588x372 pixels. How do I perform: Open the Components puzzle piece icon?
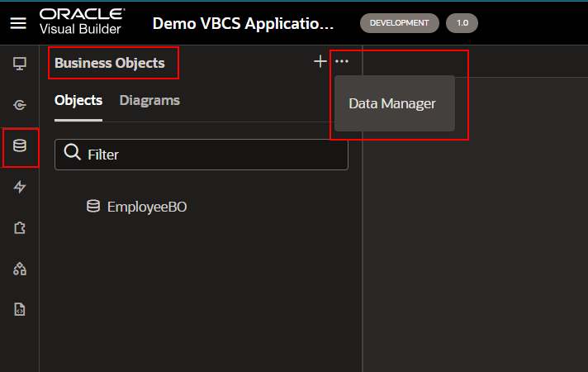coord(20,228)
